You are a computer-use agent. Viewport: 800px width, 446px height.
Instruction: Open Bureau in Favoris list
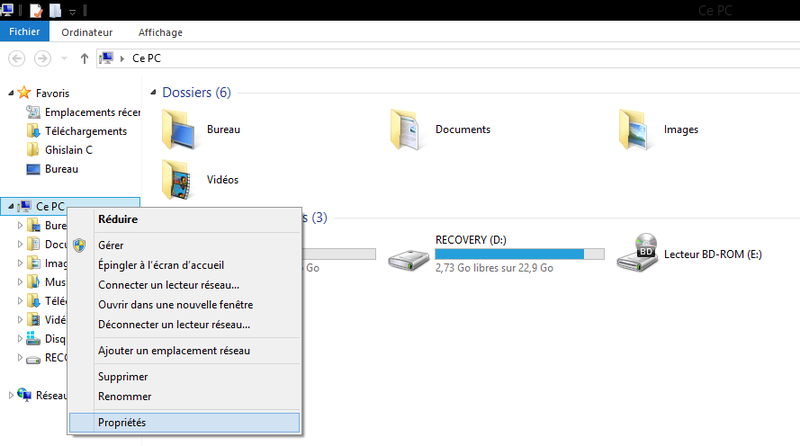tap(52, 169)
